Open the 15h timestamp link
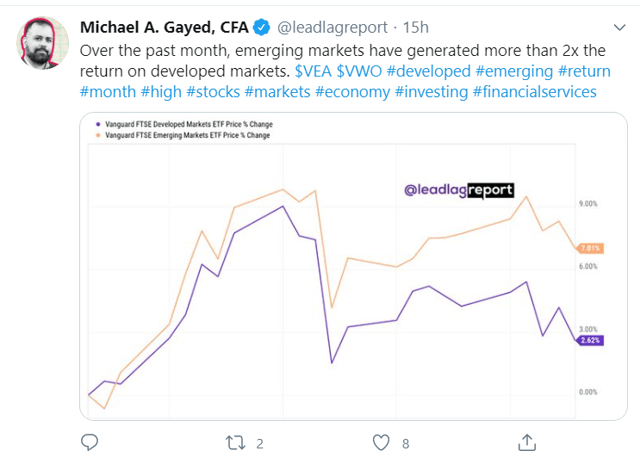This screenshot has width=640, height=457. click(416, 28)
